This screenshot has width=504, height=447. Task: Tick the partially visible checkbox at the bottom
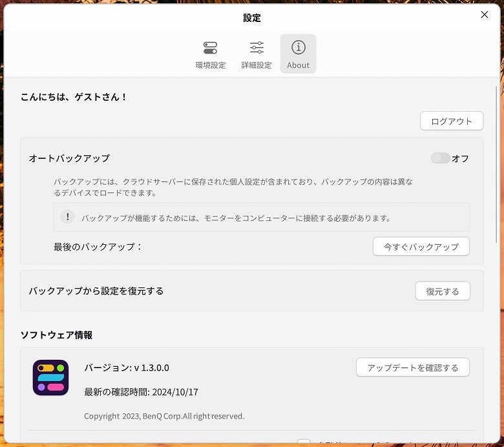tap(304, 443)
